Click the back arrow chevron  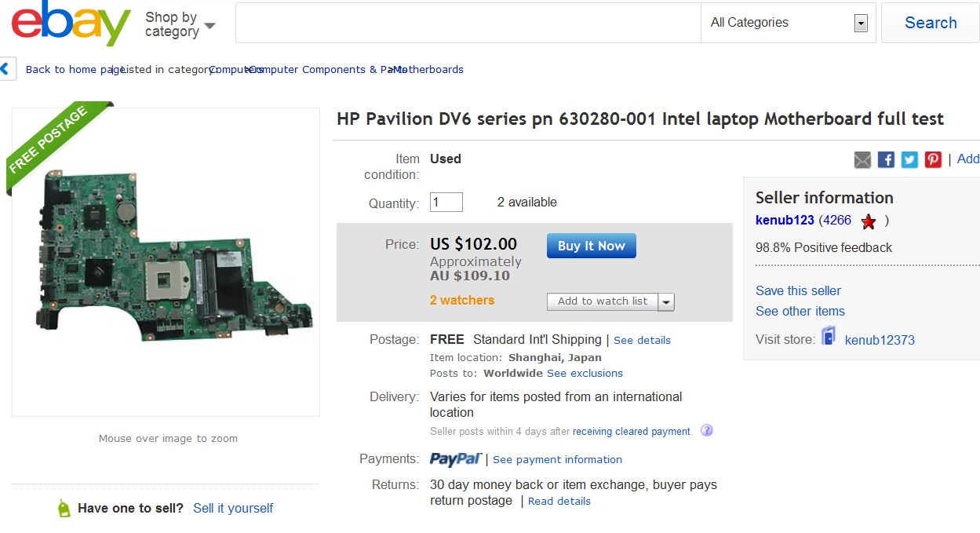(x=6, y=69)
